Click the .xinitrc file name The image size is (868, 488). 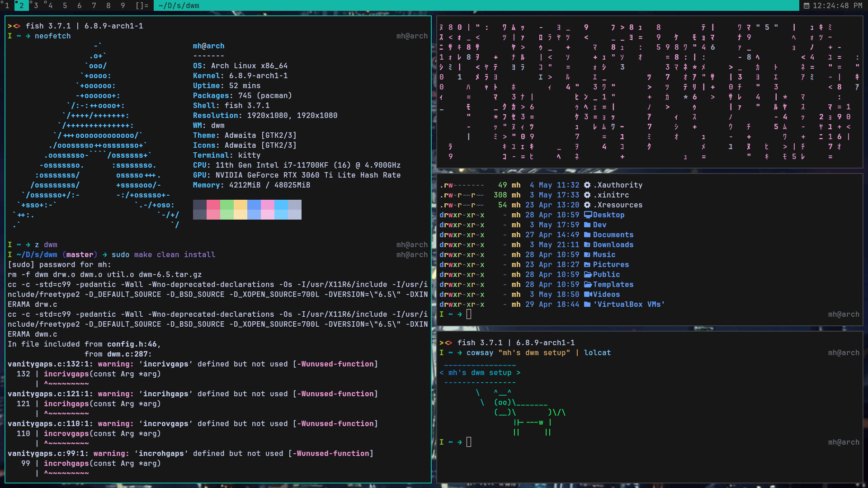[611, 195]
